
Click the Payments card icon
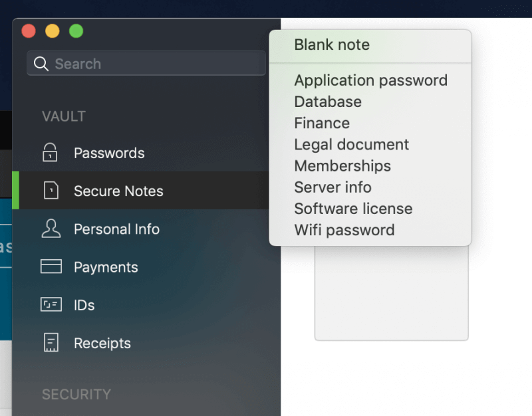(x=51, y=266)
